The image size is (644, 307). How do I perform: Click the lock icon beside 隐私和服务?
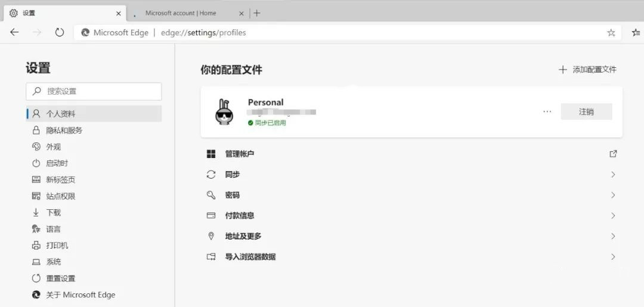pyautogui.click(x=36, y=131)
